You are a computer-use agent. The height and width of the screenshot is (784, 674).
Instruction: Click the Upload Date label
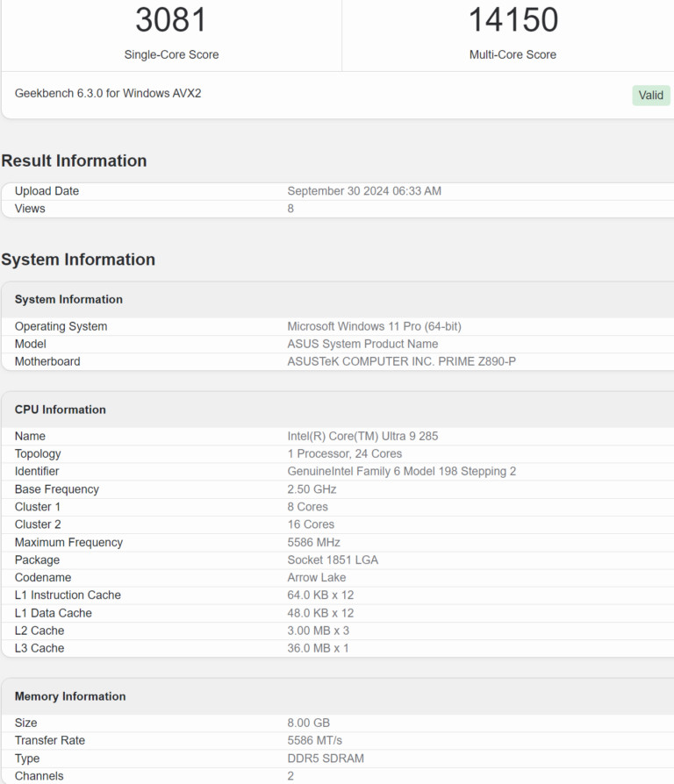tap(47, 191)
